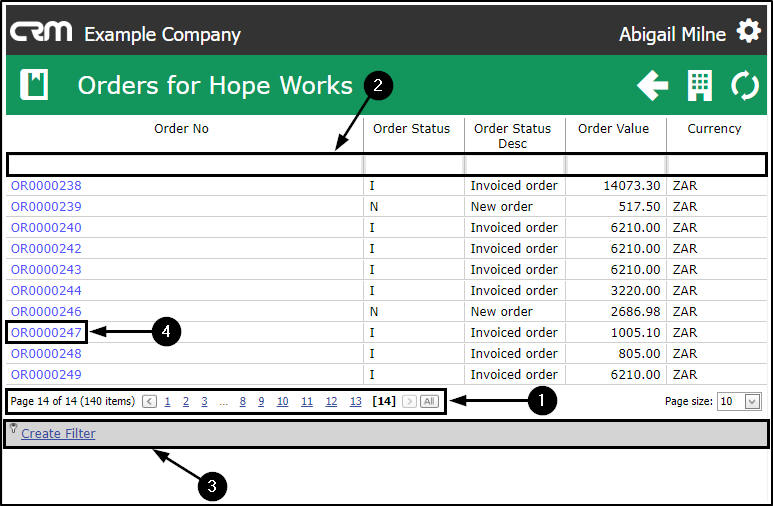Open order OR0000242
773x506 pixels.
pos(46,249)
